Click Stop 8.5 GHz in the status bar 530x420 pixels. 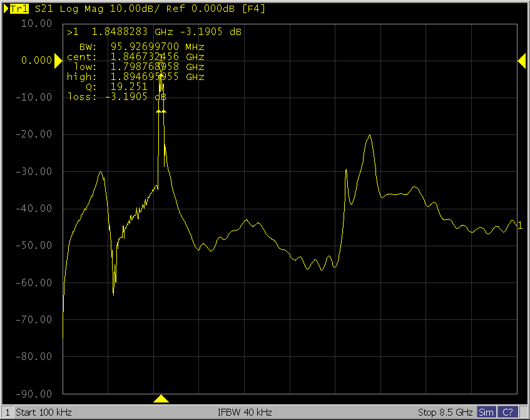tap(445, 412)
